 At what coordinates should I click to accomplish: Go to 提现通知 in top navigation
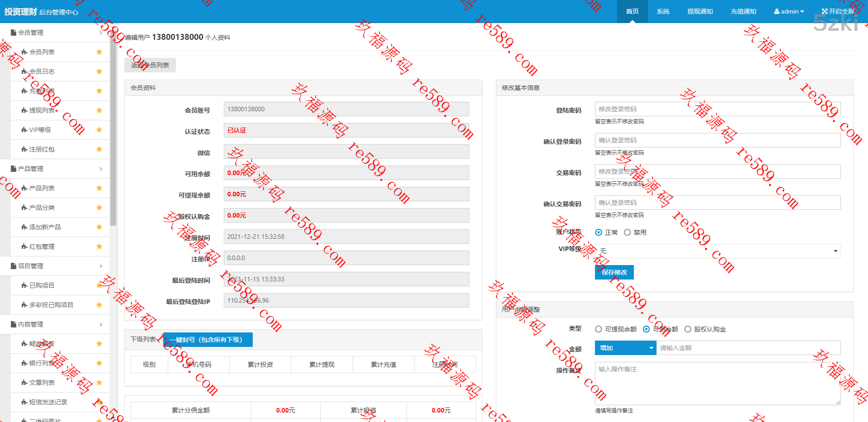[700, 11]
